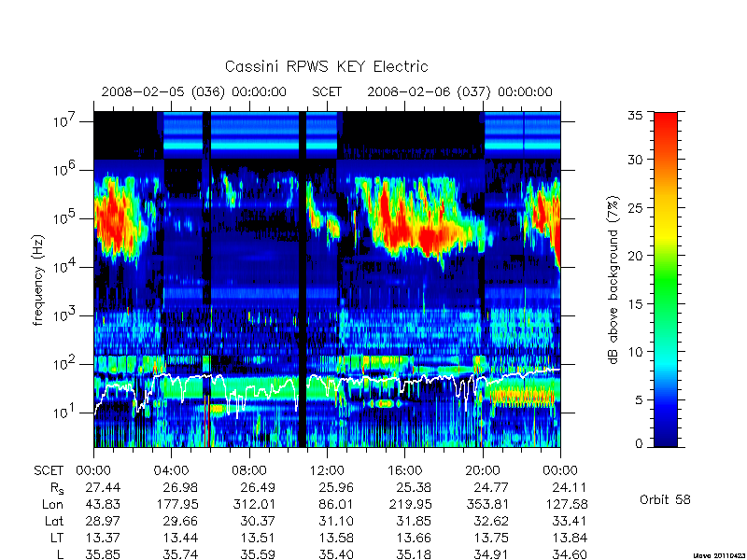Click the plot title Cassini RPWS KEY Electric
Image resolution: width=747 pixels, height=560 pixels.
326,66
